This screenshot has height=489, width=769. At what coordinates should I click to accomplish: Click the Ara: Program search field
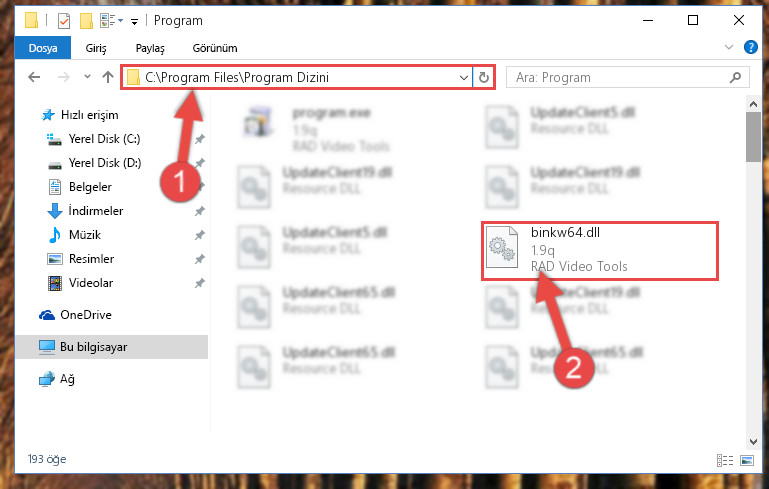tap(618, 77)
